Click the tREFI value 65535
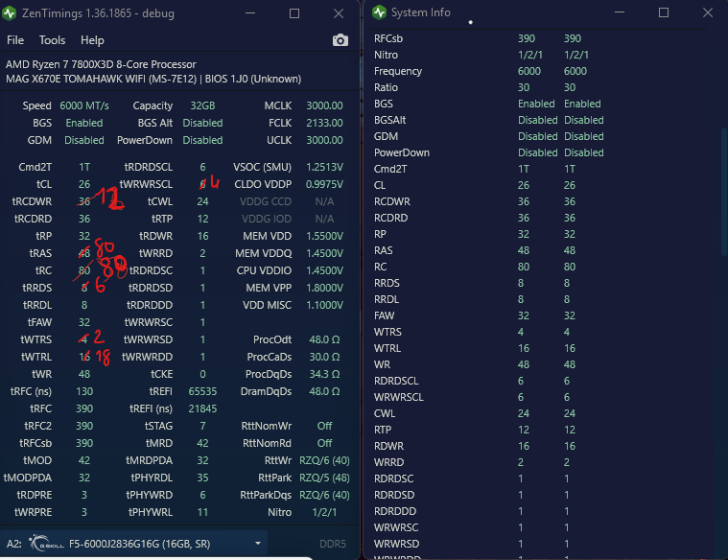728x560 pixels. tap(202, 391)
